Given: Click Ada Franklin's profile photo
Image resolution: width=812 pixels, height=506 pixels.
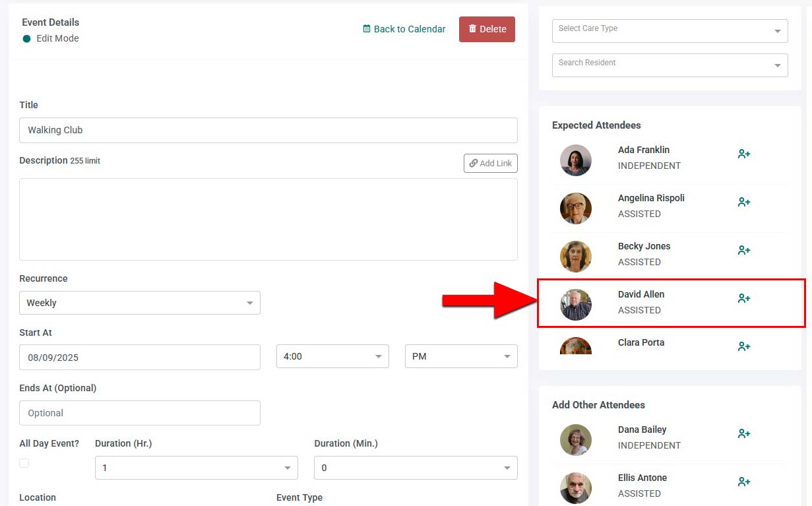Looking at the screenshot, I should [576, 160].
